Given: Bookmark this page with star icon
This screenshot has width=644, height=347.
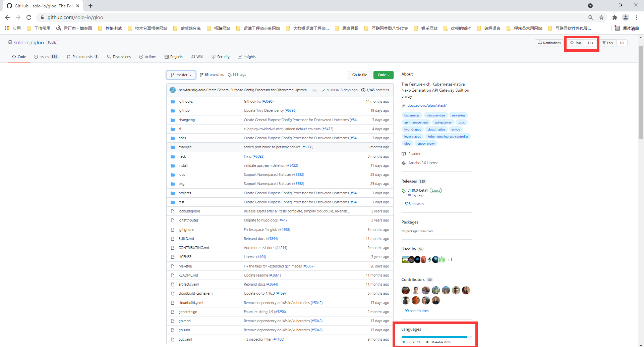Looking at the screenshot, I should (x=601, y=17).
